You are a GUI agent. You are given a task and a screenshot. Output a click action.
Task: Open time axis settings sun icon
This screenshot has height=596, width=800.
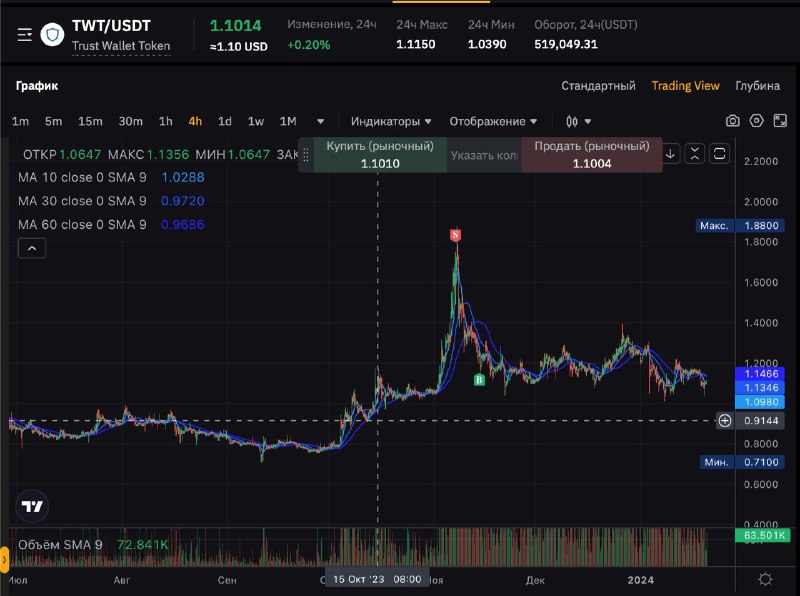(765, 580)
